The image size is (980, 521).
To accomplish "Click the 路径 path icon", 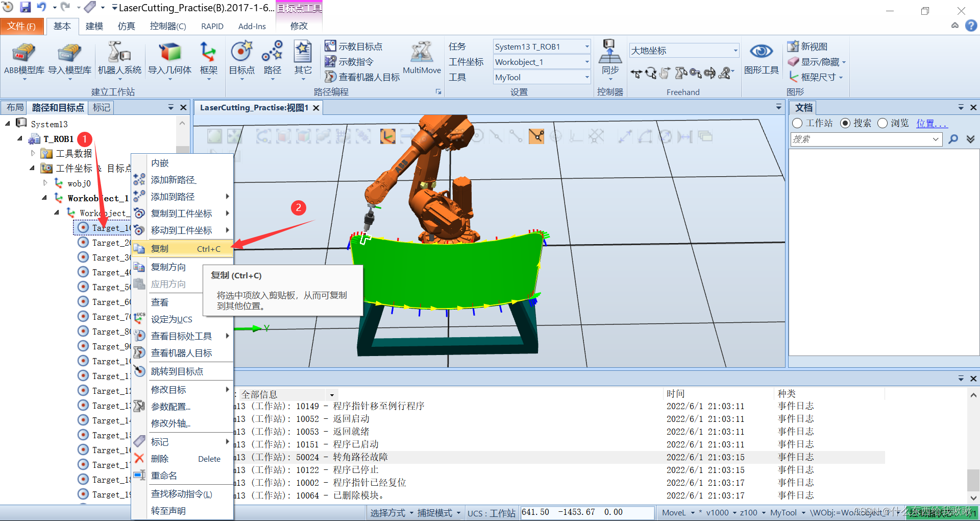I will pos(272,60).
